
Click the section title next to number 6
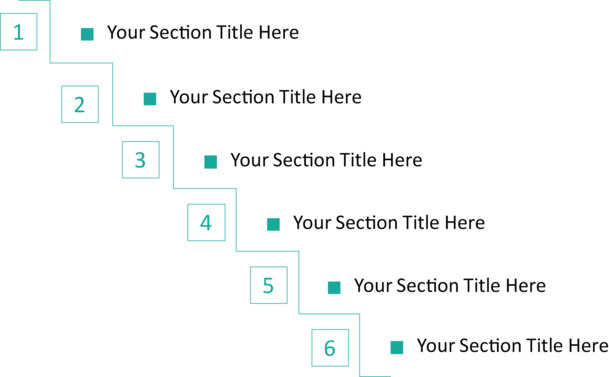tap(513, 346)
